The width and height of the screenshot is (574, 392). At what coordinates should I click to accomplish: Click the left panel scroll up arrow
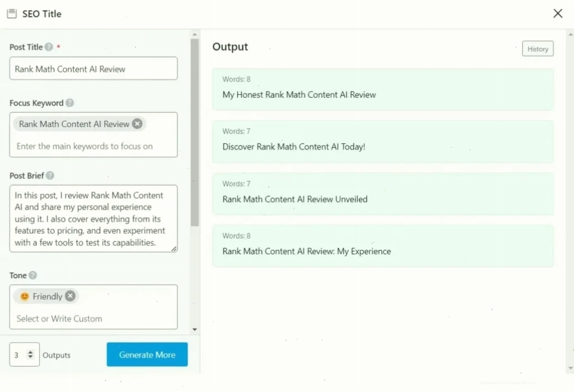195,34
